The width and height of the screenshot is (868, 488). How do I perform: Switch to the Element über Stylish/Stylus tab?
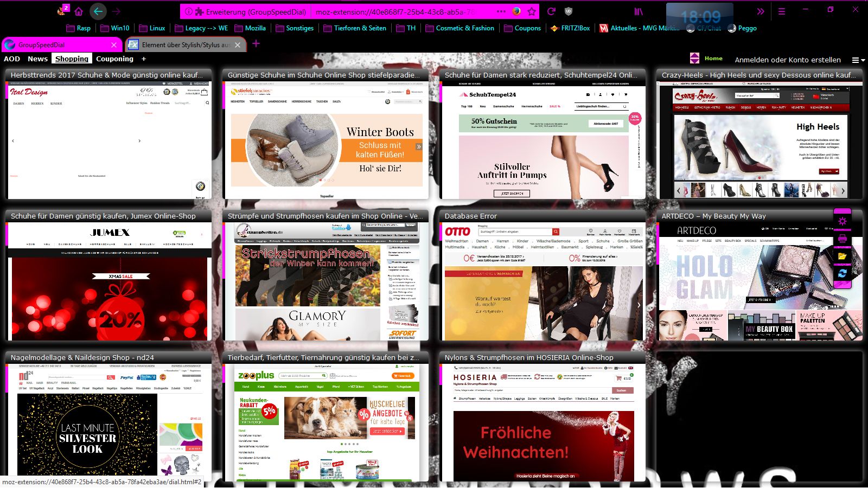[x=186, y=45]
